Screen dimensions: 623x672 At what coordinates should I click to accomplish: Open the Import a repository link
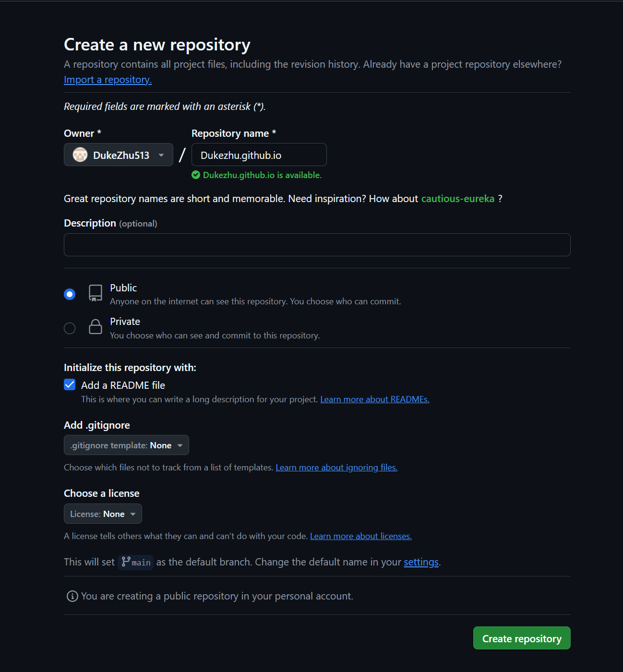(108, 80)
